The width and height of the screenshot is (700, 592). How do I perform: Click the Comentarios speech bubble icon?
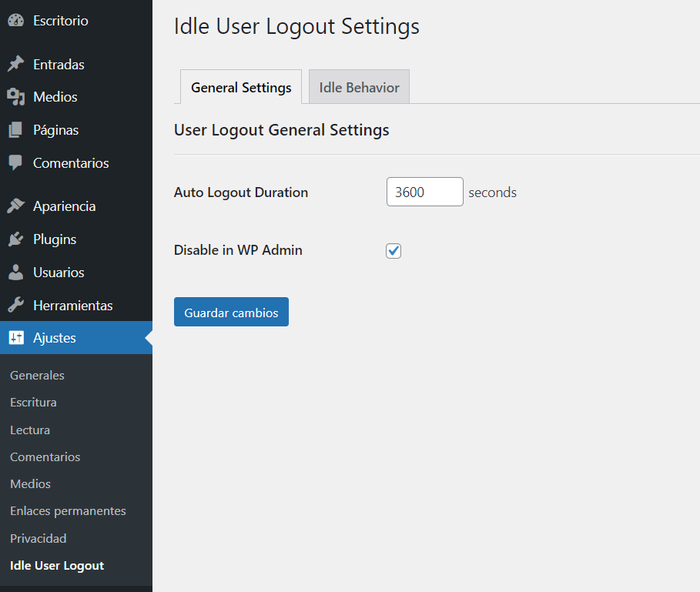(16, 163)
